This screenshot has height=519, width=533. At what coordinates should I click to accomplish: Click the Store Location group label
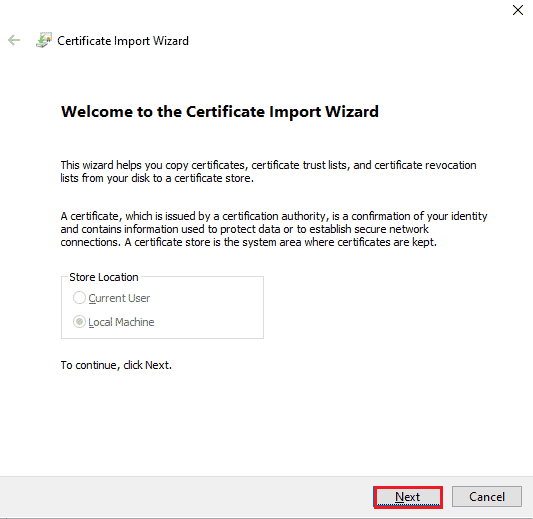[104, 277]
